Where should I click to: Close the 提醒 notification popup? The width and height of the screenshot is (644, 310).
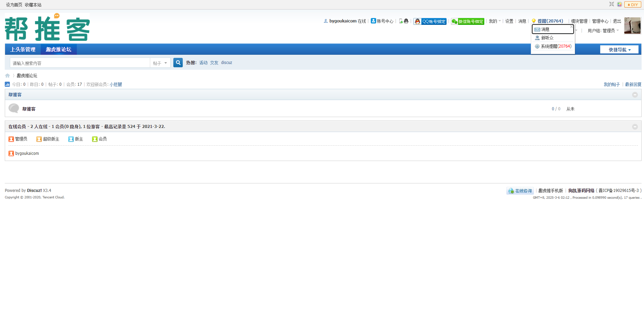coord(571,27)
